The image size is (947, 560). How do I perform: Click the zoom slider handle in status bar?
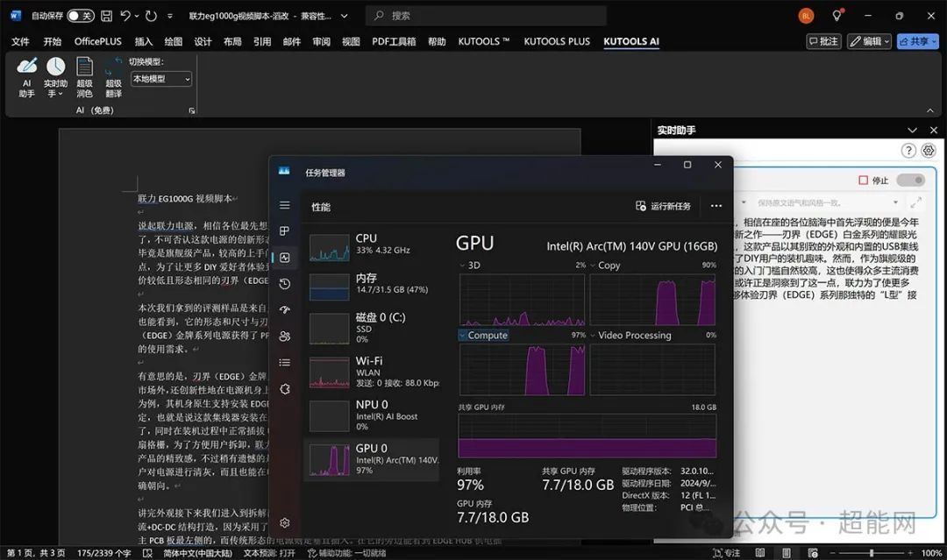click(871, 553)
